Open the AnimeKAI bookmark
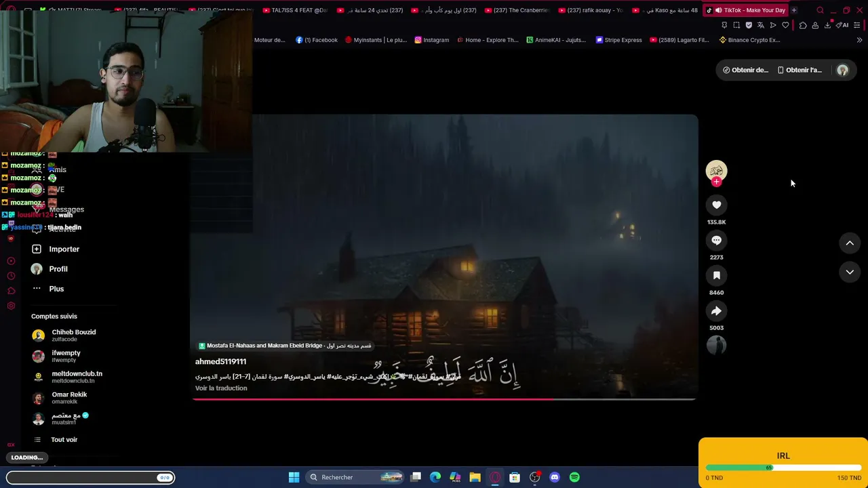Image resolution: width=868 pixels, height=488 pixels. click(x=556, y=40)
